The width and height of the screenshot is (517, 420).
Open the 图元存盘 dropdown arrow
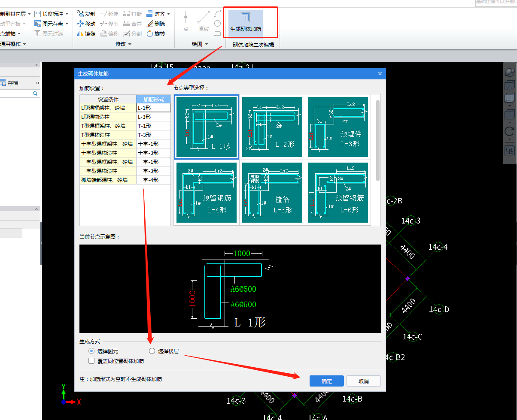tap(67, 24)
